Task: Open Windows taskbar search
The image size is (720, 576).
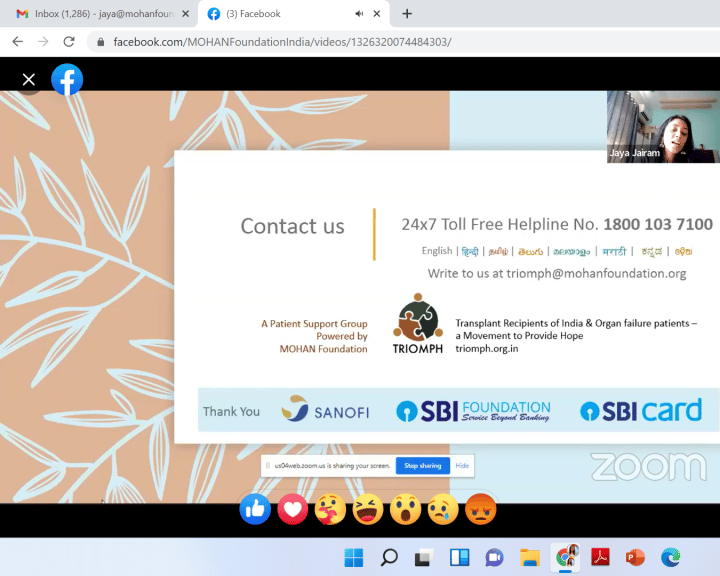Action: coord(389,558)
